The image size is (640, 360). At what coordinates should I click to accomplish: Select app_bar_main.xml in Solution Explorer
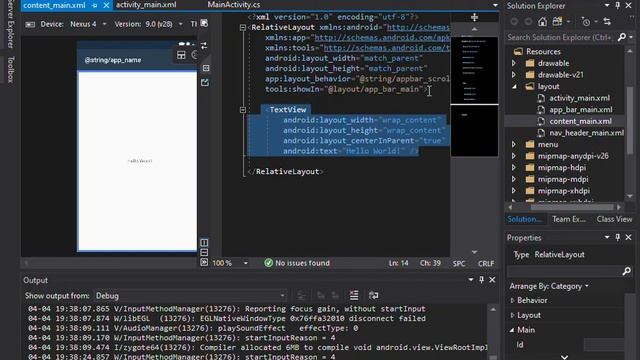click(580, 109)
